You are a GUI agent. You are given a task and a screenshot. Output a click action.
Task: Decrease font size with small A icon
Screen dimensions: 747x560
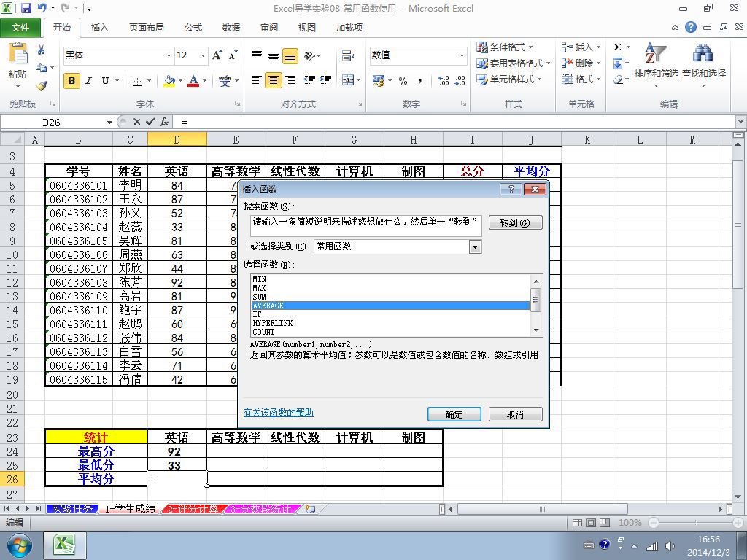click(x=233, y=55)
